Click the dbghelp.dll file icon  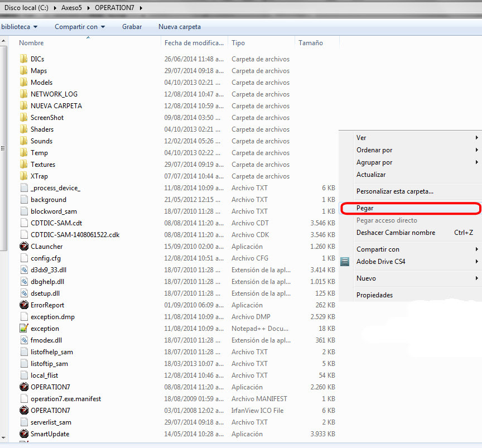point(24,281)
